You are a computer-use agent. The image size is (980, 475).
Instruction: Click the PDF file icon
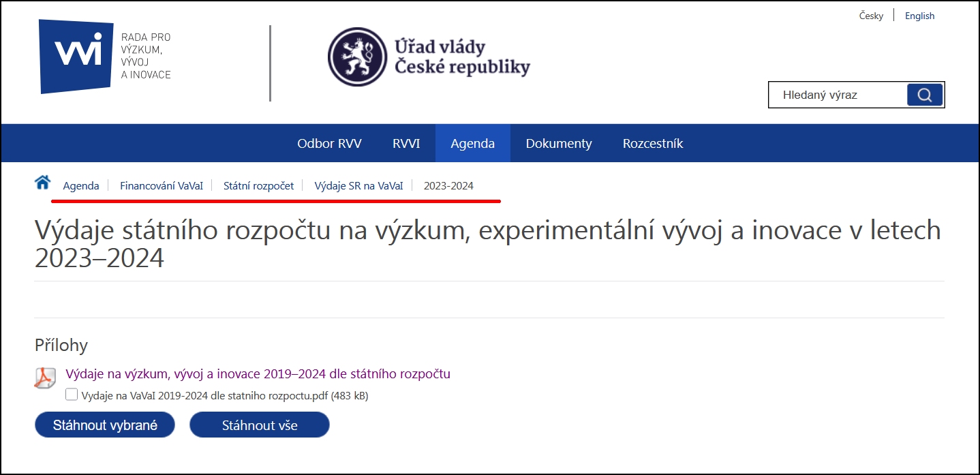click(45, 378)
